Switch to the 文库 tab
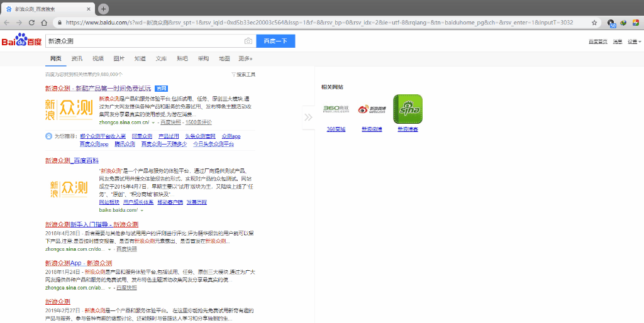 [x=161, y=58]
